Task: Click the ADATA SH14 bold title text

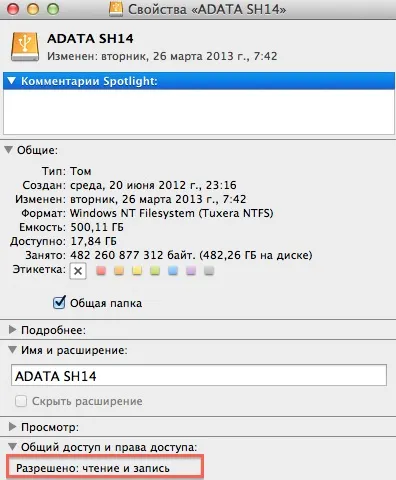Action: pyautogui.click(x=90, y=39)
